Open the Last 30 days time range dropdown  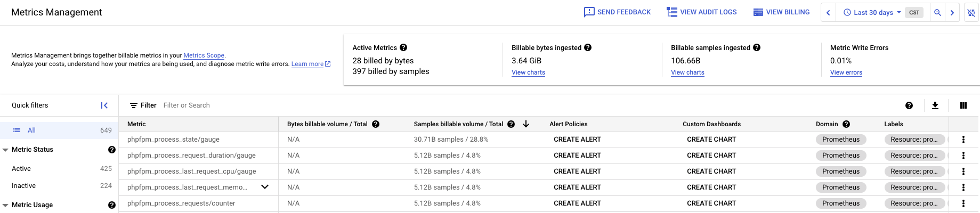coord(872,13)
